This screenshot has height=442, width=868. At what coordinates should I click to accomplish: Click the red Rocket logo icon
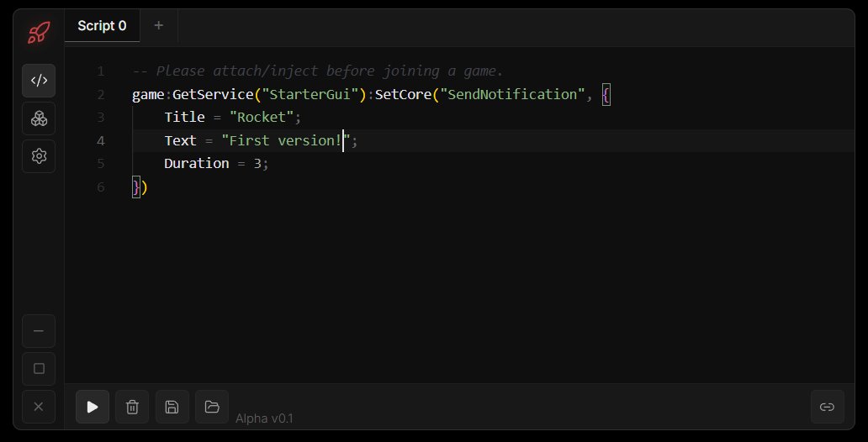pos(39,33)
